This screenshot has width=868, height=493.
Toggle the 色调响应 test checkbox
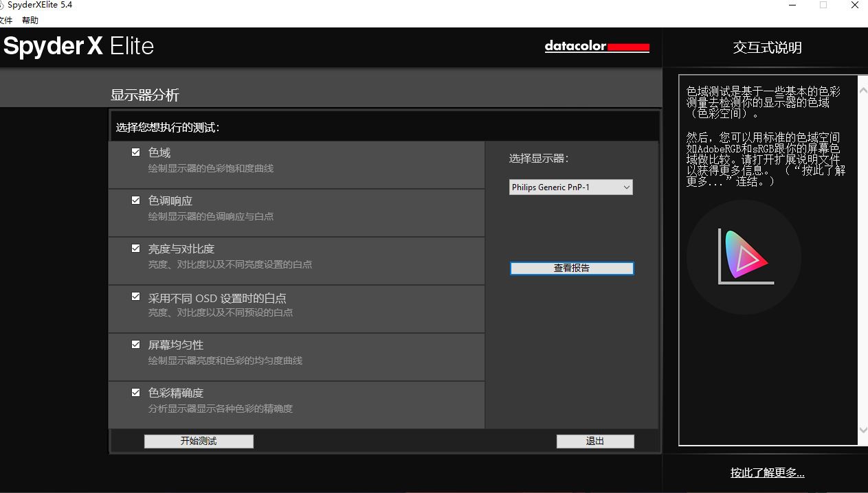coord(136,200)
